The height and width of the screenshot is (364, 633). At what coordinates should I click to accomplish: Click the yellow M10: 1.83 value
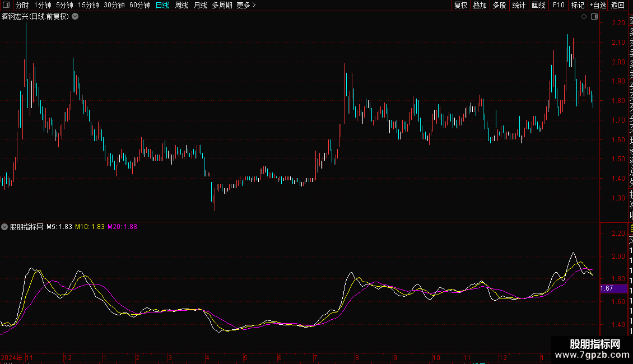point(90,227)
